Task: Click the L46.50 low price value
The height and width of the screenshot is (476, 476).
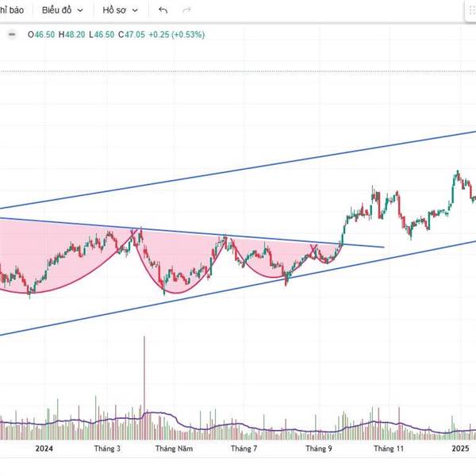Action: pyautogui.click(x=102, y=35)
